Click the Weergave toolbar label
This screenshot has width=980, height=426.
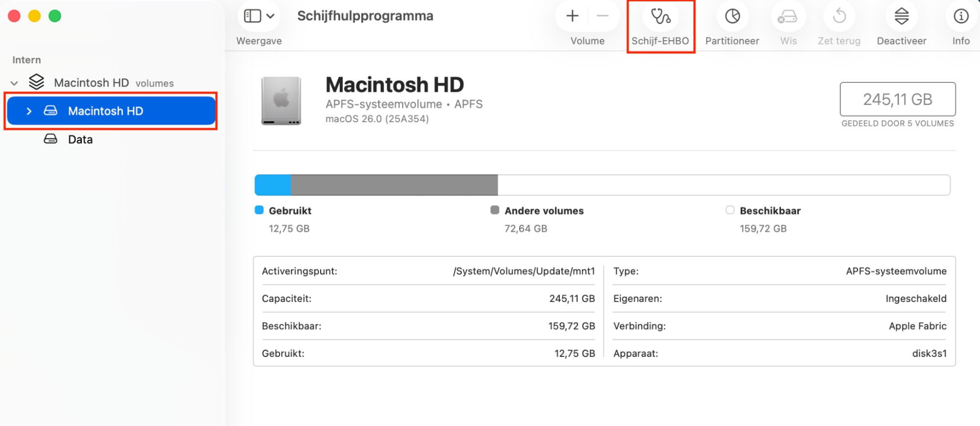point(259,41)
